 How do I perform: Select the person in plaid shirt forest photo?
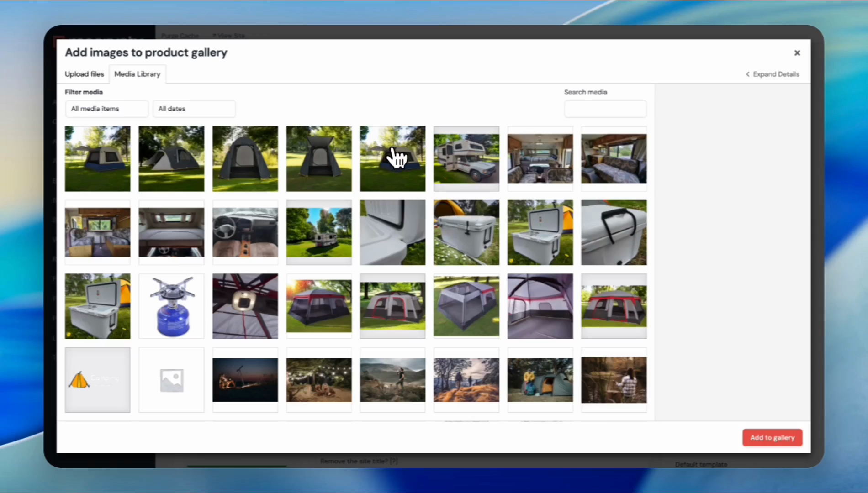(614, 380)
